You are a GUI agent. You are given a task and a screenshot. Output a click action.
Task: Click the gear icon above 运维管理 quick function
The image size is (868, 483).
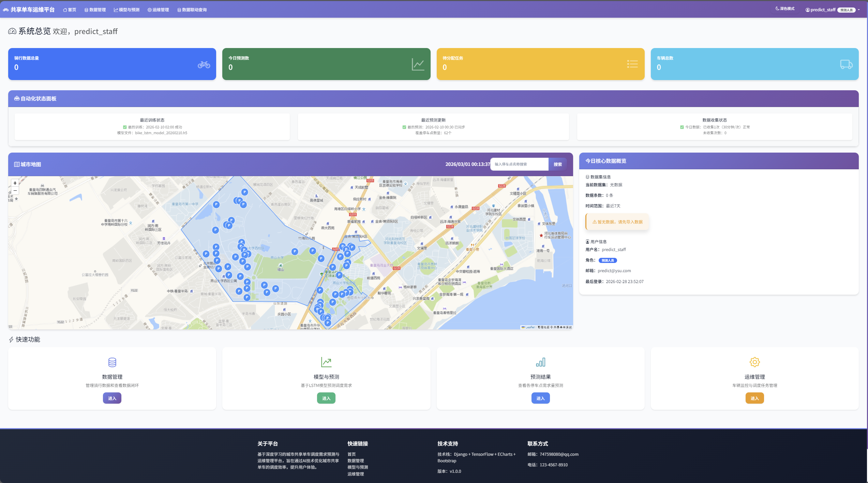click(x=754, y=362)
